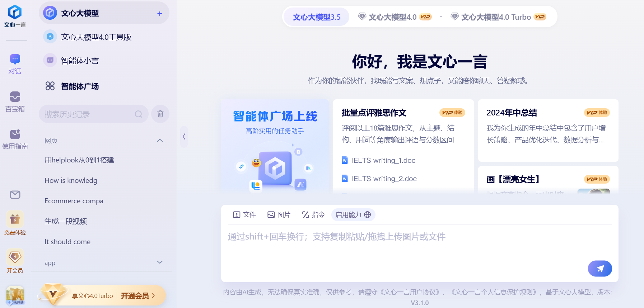This screenshot has height=308, width=644.
Task: Open history item 用helplook从0到1搭建
Action: pyautogui.click(x=79, y=160)
